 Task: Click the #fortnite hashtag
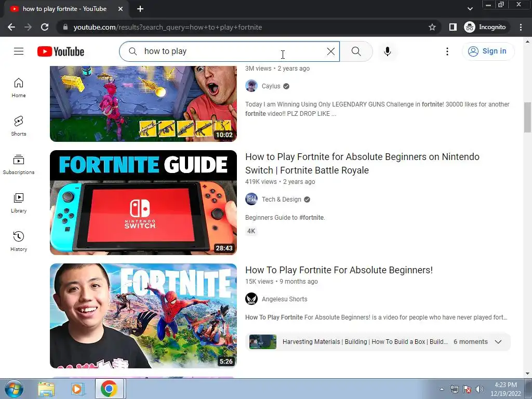311,218
